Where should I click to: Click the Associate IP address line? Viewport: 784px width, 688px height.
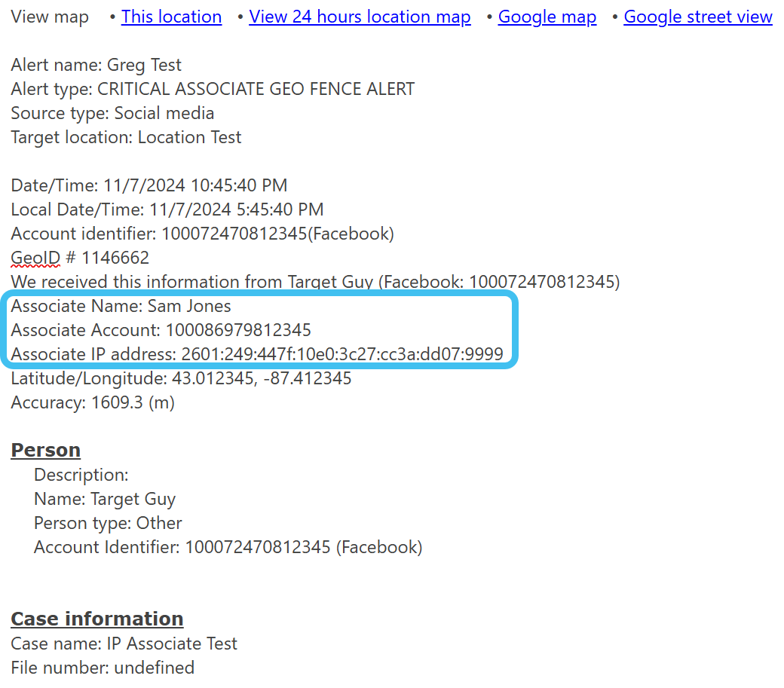click(x=256, y=354)
